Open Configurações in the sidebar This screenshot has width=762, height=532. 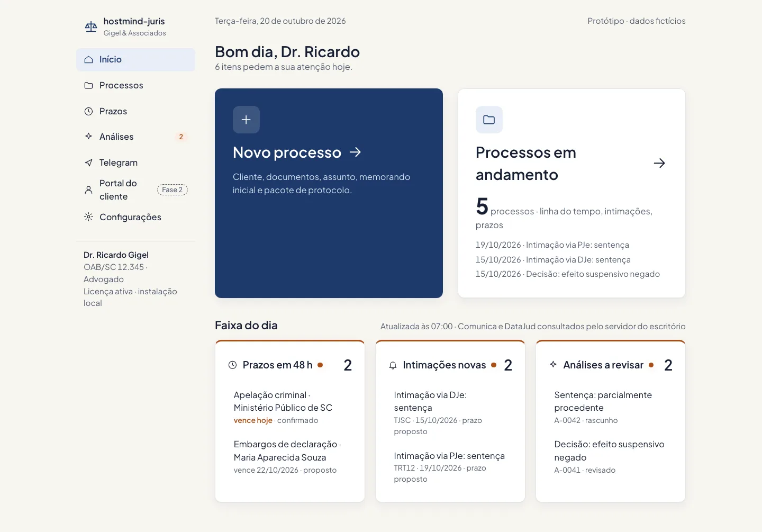point(135,217)
